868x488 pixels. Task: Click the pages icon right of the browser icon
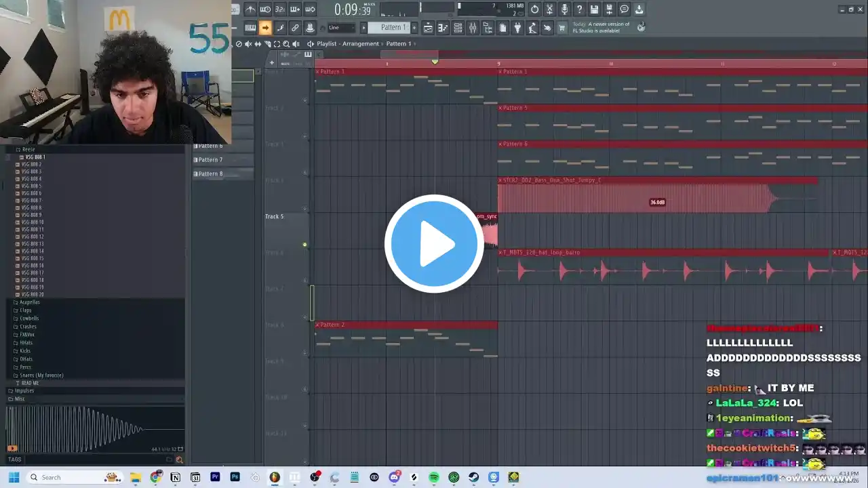coord(502,28)
